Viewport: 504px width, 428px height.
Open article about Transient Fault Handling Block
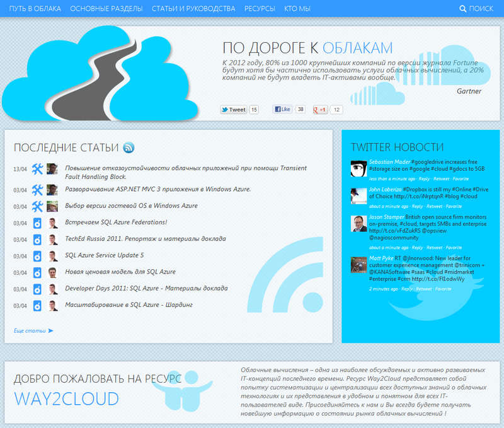pos(186,172)
